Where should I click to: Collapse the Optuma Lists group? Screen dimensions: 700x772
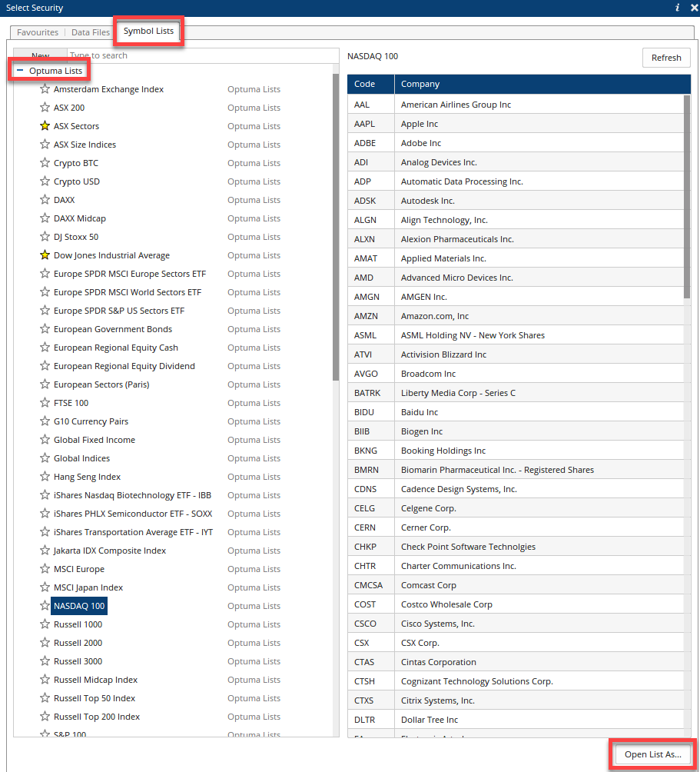(20, 71)
